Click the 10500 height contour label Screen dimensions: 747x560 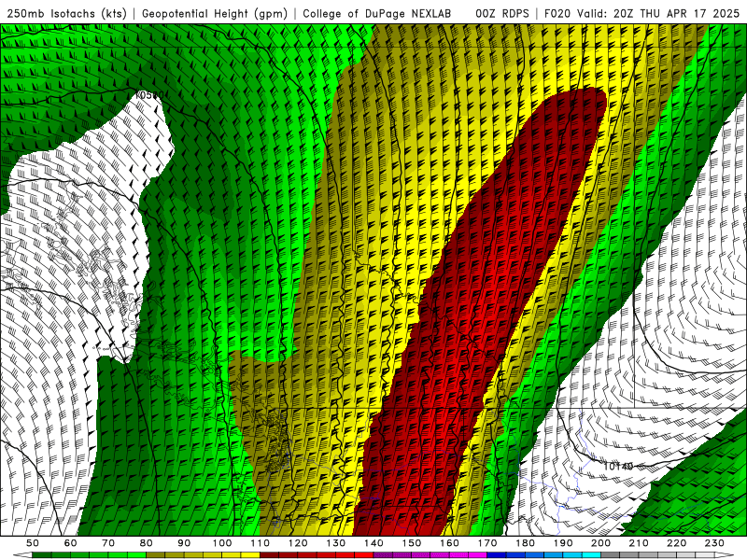pyautogui.click(x=148, y=95)
